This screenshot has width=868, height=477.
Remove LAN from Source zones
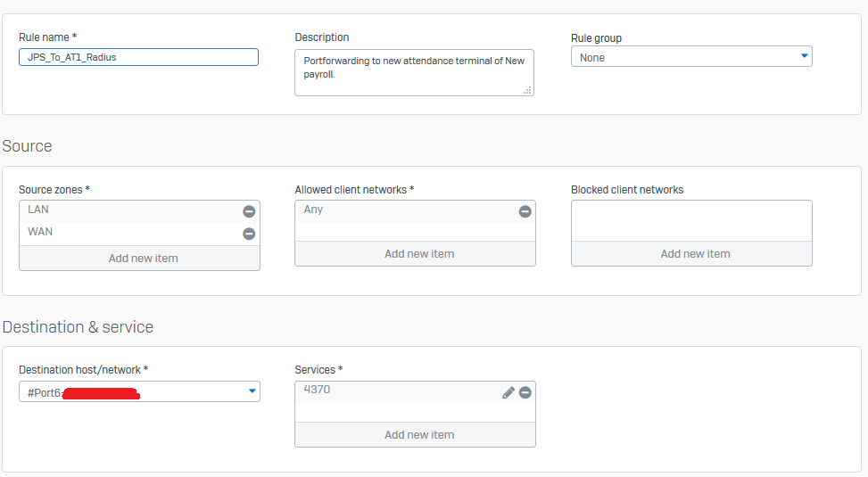point(249,211)
